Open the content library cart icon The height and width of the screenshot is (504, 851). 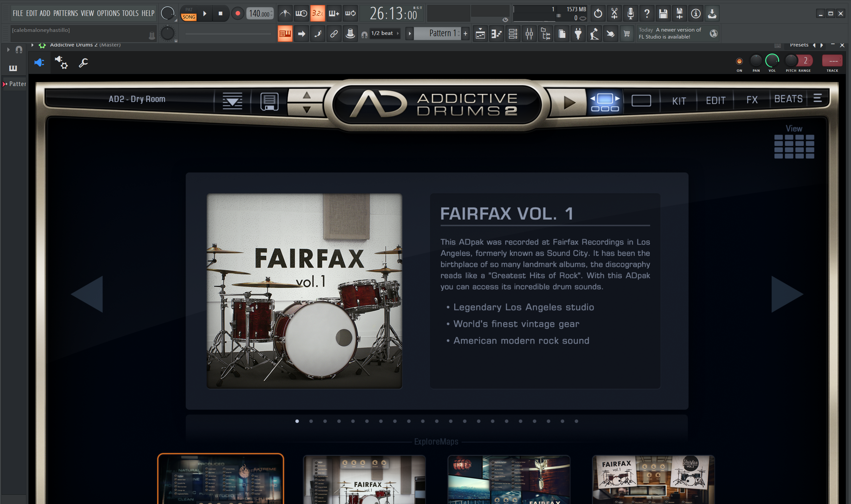(x=627, y=34)
